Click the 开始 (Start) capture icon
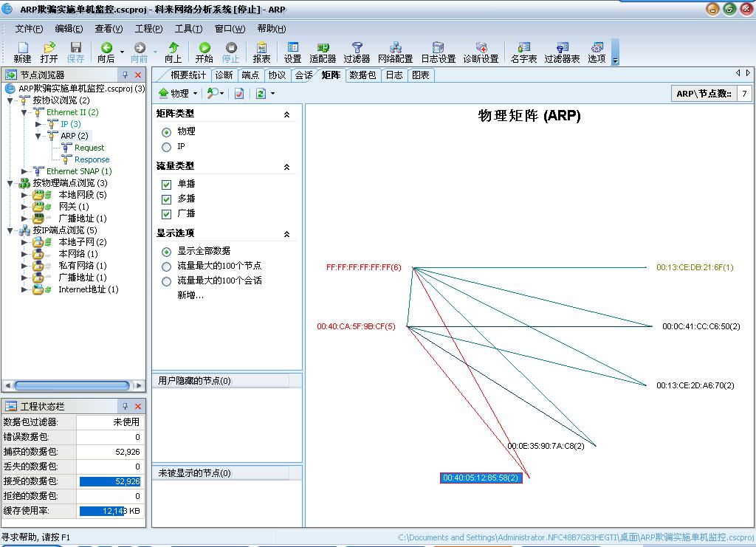The height and width of the screenshot is (547, 756). 205,52
